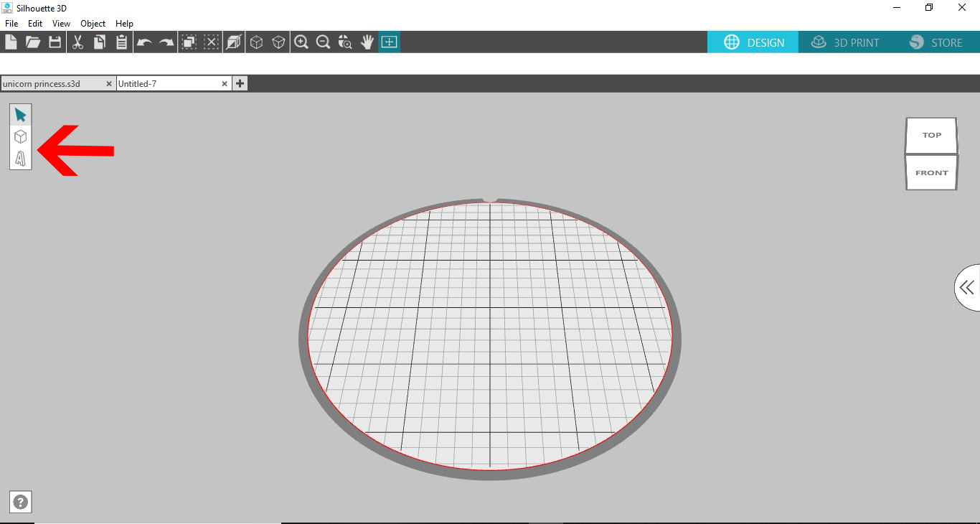Screen dimensions: 980x524
Task: Open the 3D shapes cube tool
Action: point(21,136)
